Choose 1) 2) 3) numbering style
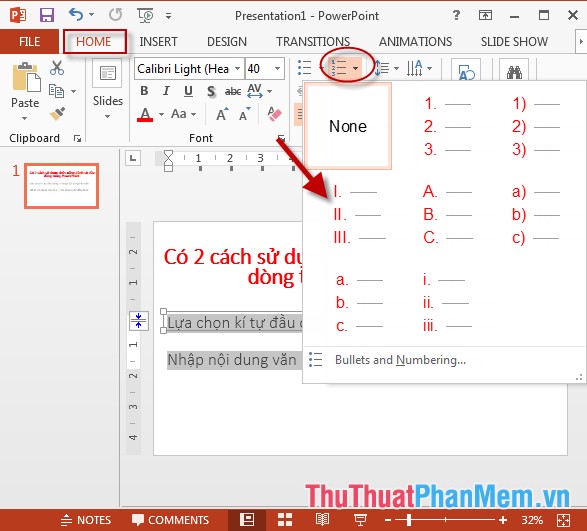This screenshot has height=531, width=587. click(x=536, y=126)
